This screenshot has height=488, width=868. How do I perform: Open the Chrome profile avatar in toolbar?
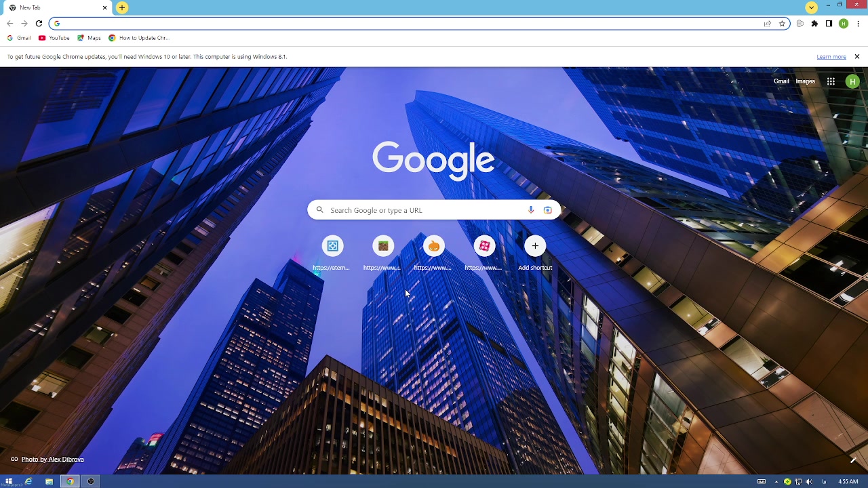tap(844, 24)
